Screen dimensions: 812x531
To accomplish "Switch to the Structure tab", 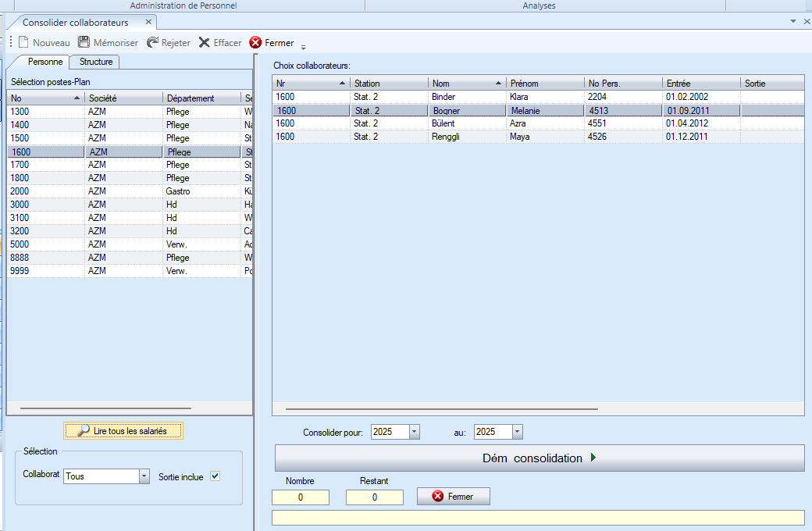I will pyautogui.click(x=96, y=62).
